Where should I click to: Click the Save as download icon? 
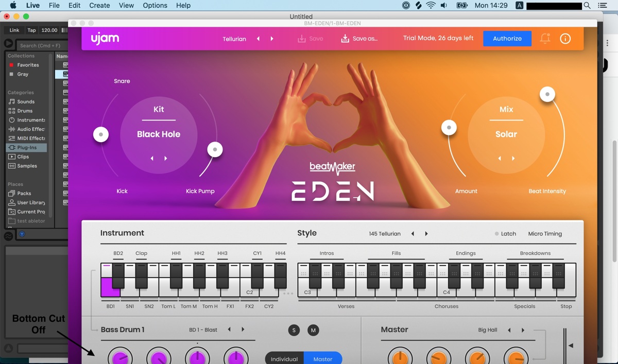coord(345,39)
